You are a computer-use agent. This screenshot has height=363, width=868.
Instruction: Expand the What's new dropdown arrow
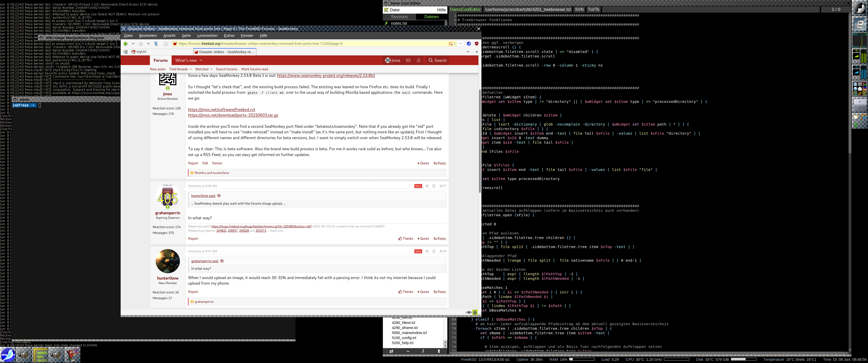tap(201, 60)
